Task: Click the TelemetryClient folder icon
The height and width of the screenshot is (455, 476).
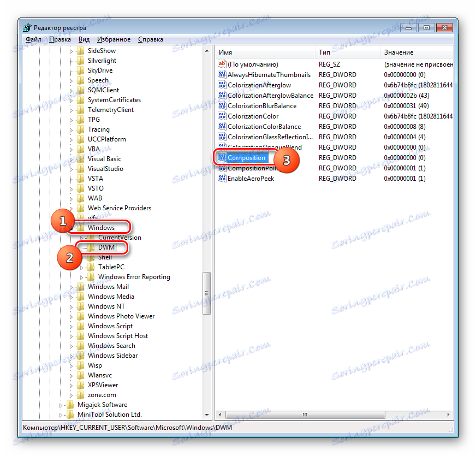Action: point(80,110)
